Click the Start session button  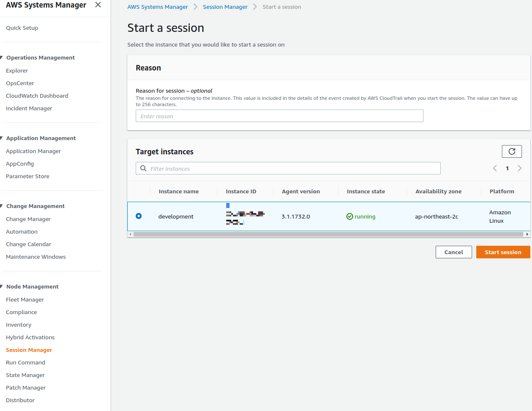click(503, 252)
